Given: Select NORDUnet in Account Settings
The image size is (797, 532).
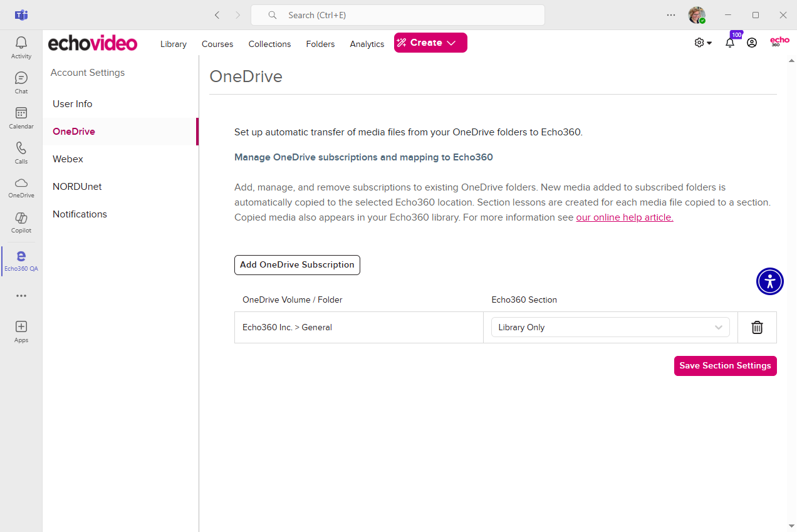Looking at the screenshot, I should pyautogui.click(x=121, y=187).
